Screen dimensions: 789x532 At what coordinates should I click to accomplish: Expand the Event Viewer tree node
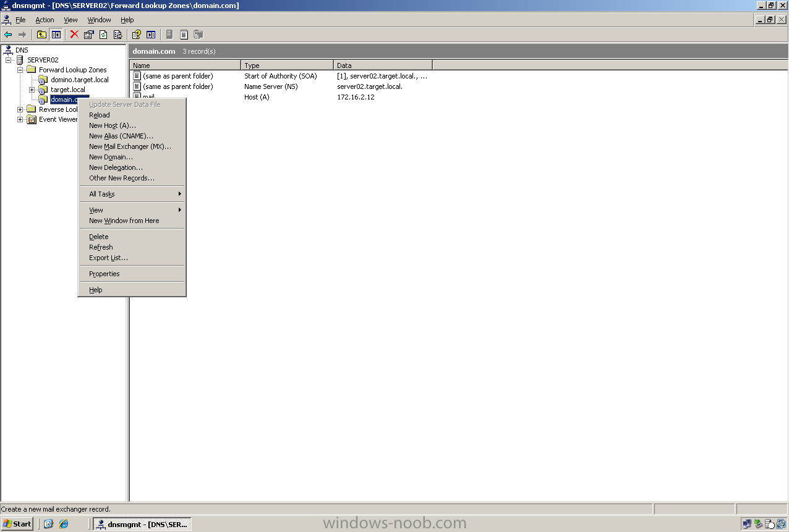pyautogui.click(x=20, y=119)
